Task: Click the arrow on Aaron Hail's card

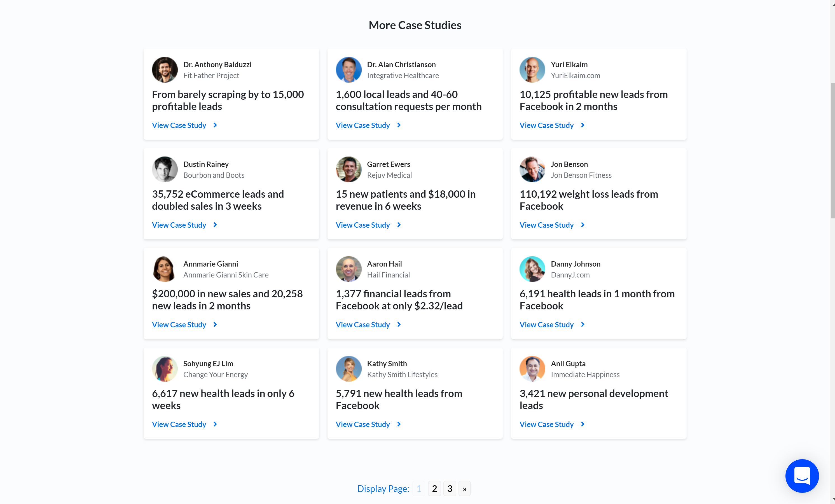Action: [x=399, y=324]
